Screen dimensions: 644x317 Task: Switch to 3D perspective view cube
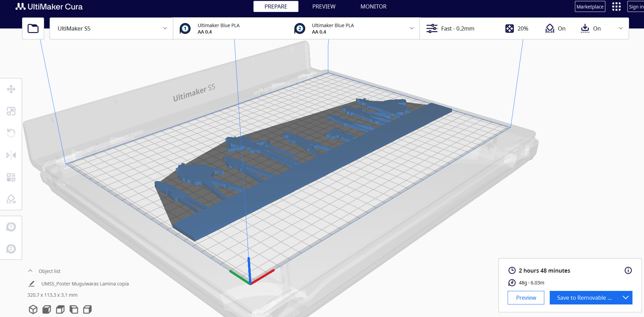click(33, 309)
